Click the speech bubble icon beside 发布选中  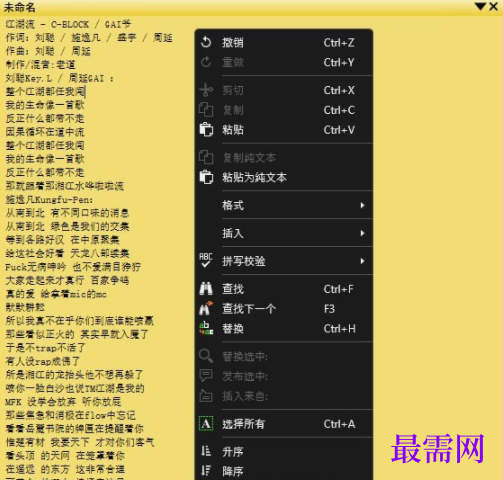[206, 376]
